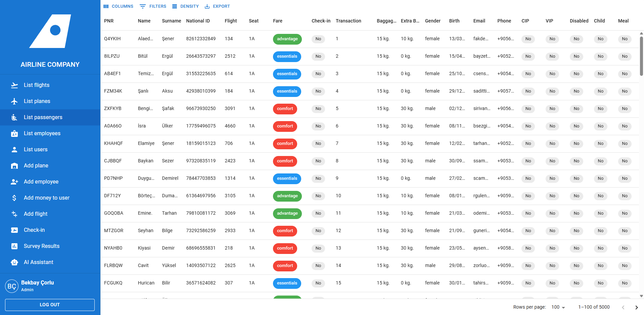Open the List planes section icon
Image resolution: width=644 pixels, height=315 pixels.
[14, 101]
